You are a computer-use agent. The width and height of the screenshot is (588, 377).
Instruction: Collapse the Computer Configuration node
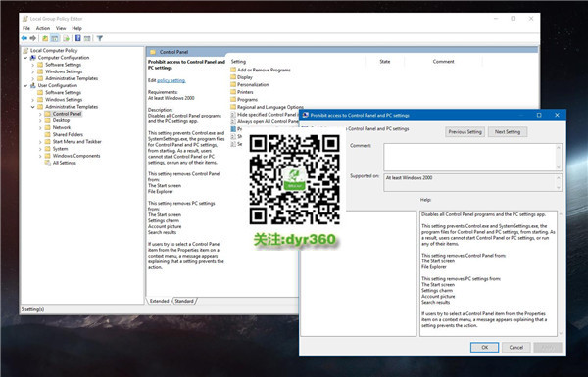pos(25,58)
